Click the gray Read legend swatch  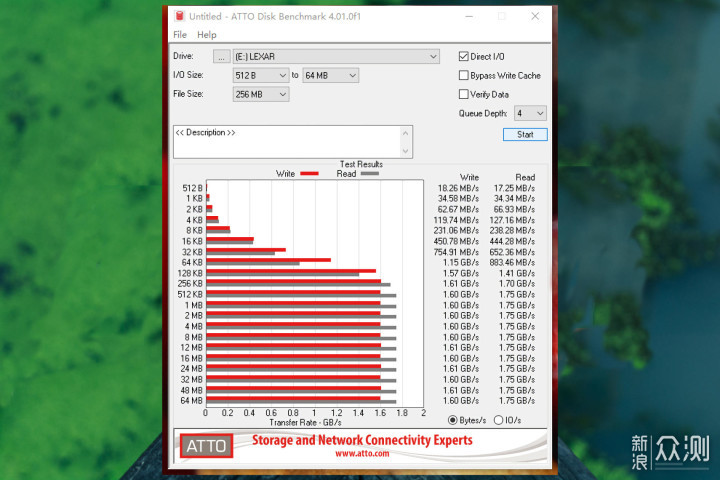point(370,174)
